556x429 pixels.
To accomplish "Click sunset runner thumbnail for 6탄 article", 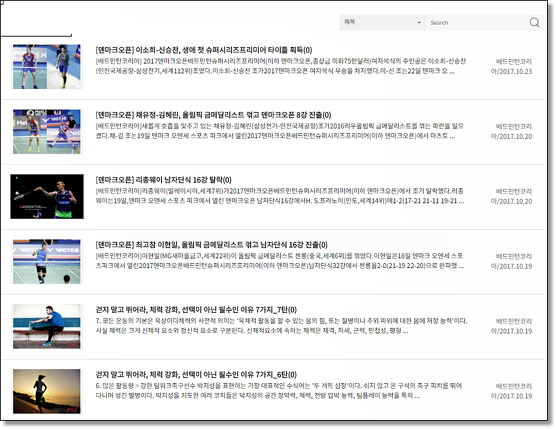I will tap(47, 391).
